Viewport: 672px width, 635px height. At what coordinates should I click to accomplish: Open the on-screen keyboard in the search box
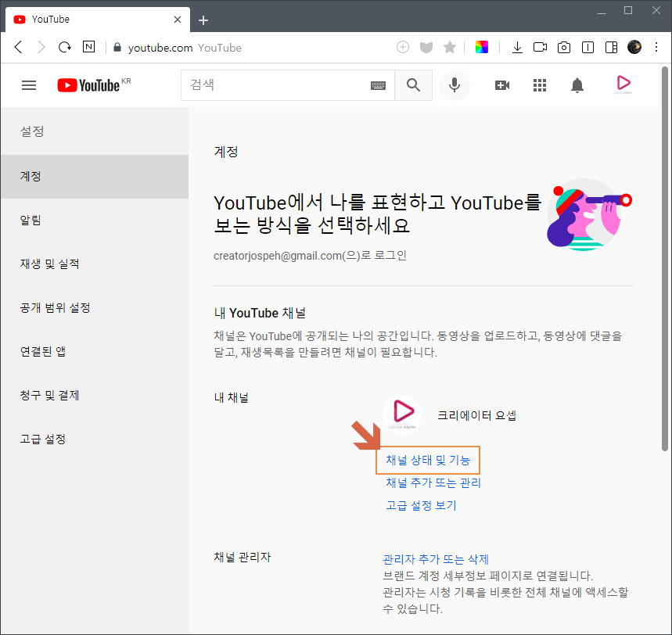(x=378, y=86)
